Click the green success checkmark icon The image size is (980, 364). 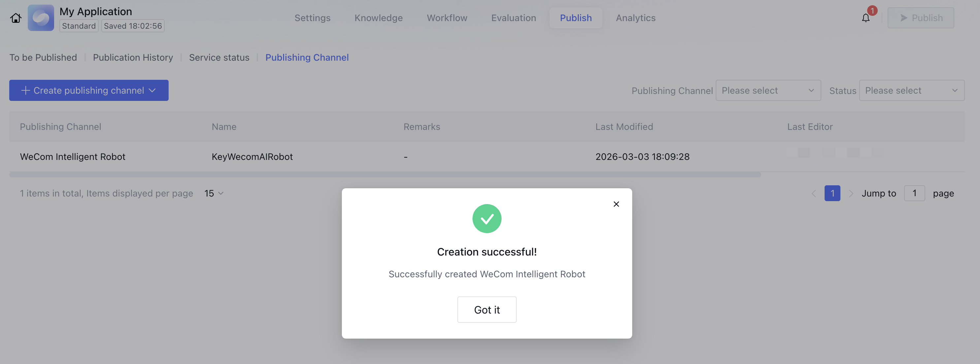point(487,219)
